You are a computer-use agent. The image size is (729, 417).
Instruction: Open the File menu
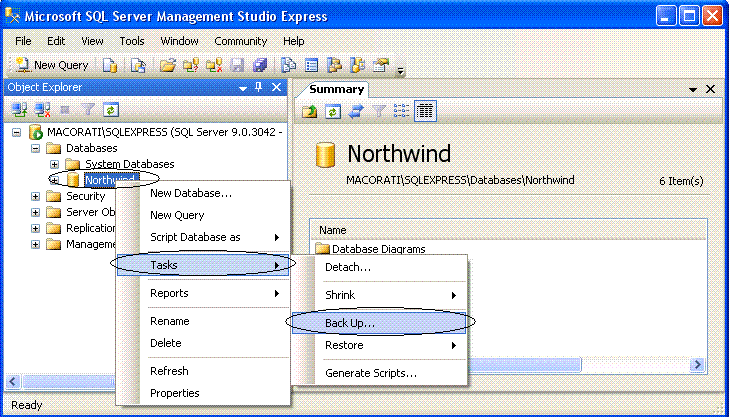tap(23, 41)
